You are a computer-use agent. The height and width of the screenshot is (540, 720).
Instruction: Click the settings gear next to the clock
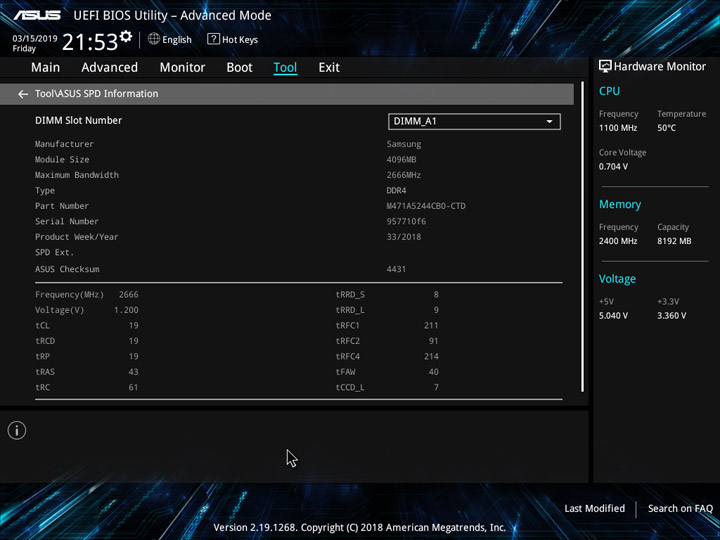point(125,37)
